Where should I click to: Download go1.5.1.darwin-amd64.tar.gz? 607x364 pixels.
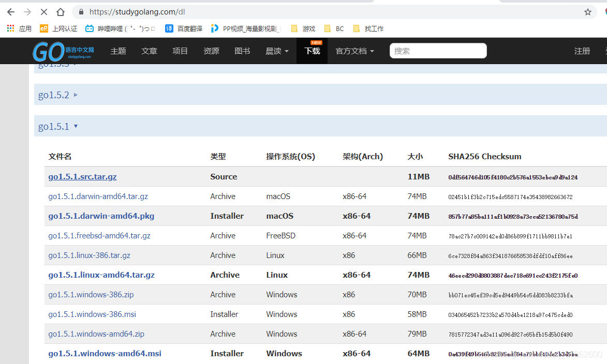(x=98, y=196)
